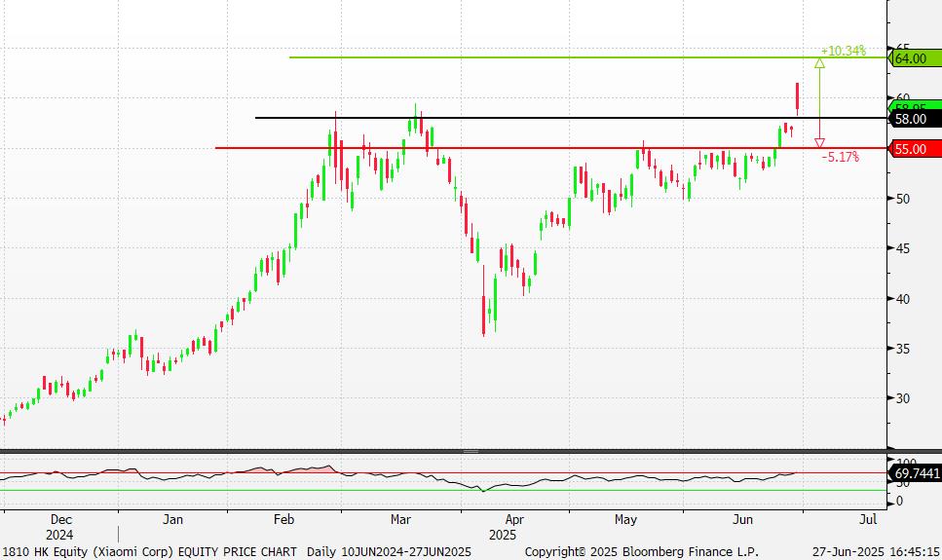Click the '1810 HK Equity (Xiaomi Corp)' footer title
942x560 pixels.
89,551
